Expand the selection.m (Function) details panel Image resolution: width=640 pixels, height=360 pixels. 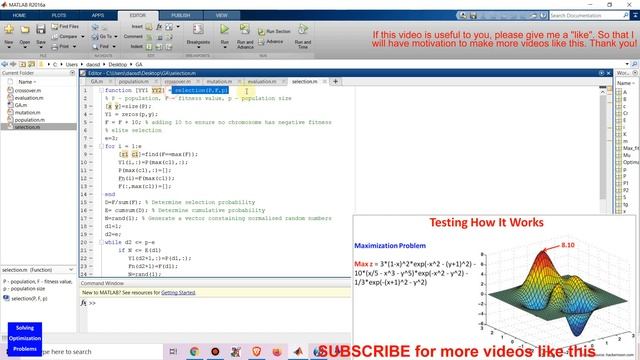coord(71,270)
